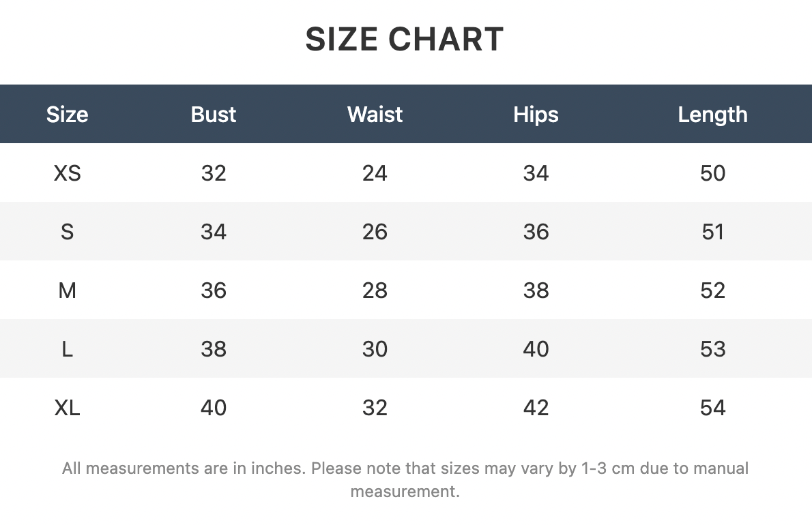Select the Size column header
This screenshot has height=525, width=812.
[x=68, y=115]
